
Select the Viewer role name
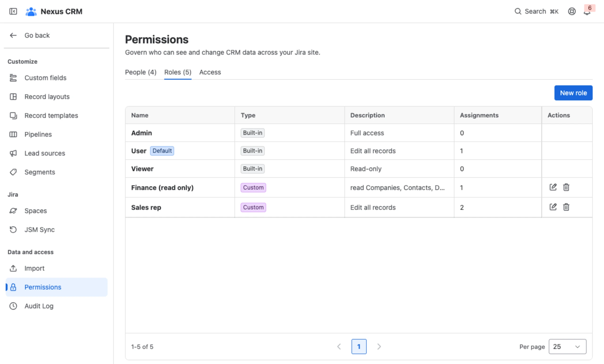(x=142, y=169)
